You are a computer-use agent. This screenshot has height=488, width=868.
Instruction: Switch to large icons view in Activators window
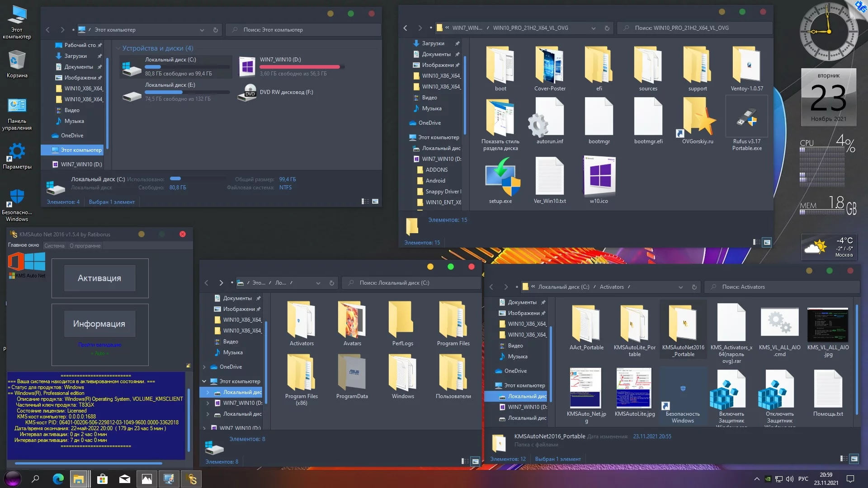pyautogui.click(x=854, y=459)
